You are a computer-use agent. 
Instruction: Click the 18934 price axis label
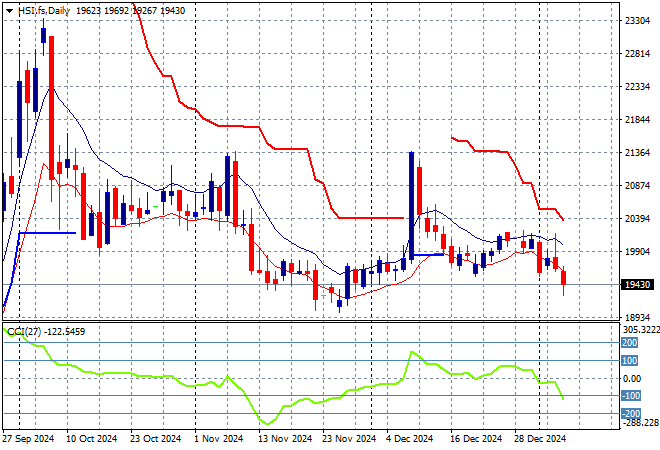coord(638,318)
